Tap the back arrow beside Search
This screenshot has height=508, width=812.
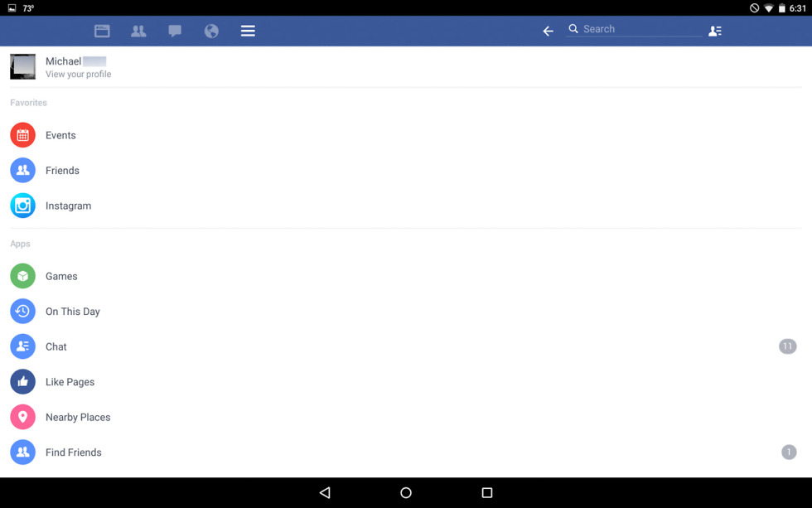click(548, 31)
